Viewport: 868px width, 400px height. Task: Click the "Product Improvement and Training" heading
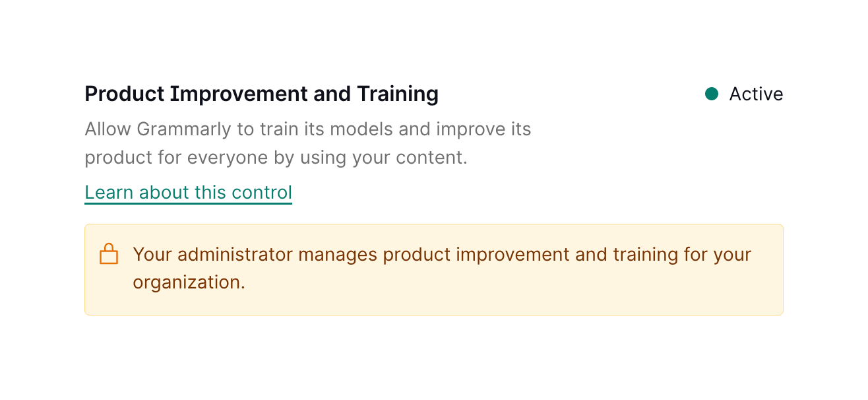pyautogui.click(x=261, y=94)
